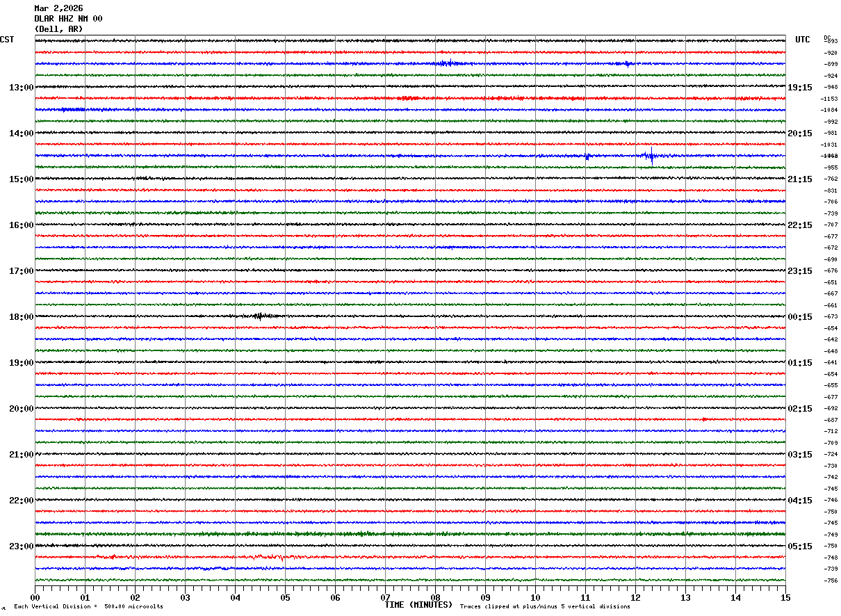Click the DC offset value '-1153'
This screenshot has width=841, height=616.
click(830, 99)
